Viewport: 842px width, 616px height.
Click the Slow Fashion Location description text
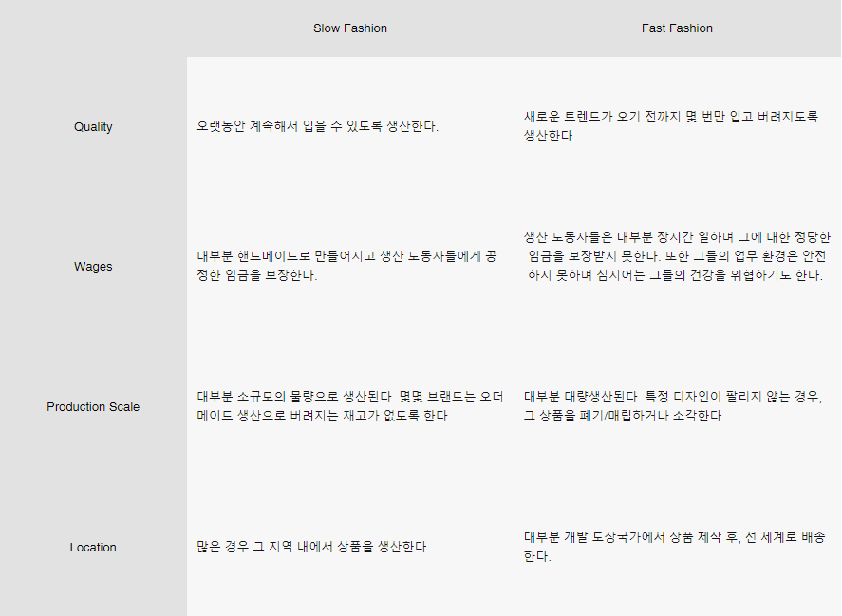313,547
